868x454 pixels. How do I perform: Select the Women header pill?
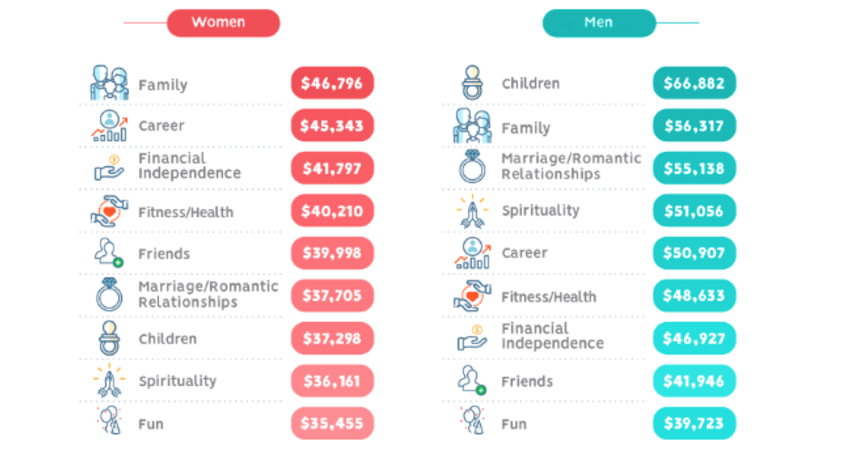[223, 23]
